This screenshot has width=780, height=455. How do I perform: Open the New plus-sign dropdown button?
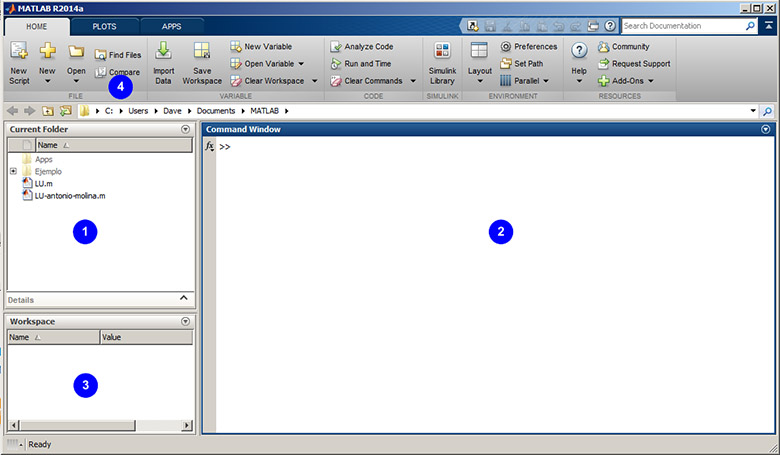[x=47, y=63]
